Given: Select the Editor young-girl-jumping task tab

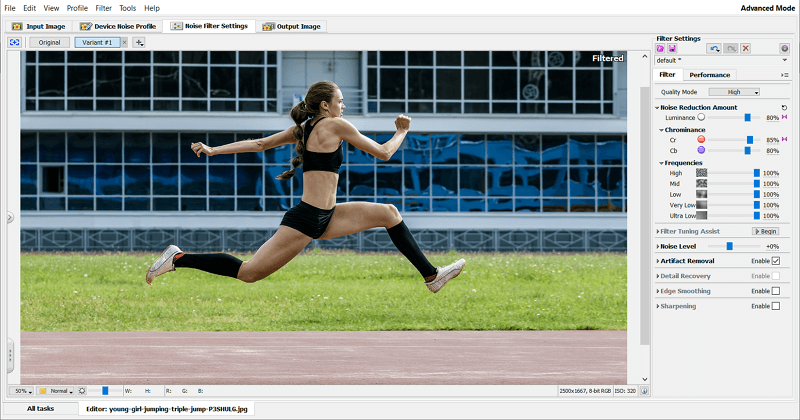Looking at the screenshot, I should click(166, 409).
